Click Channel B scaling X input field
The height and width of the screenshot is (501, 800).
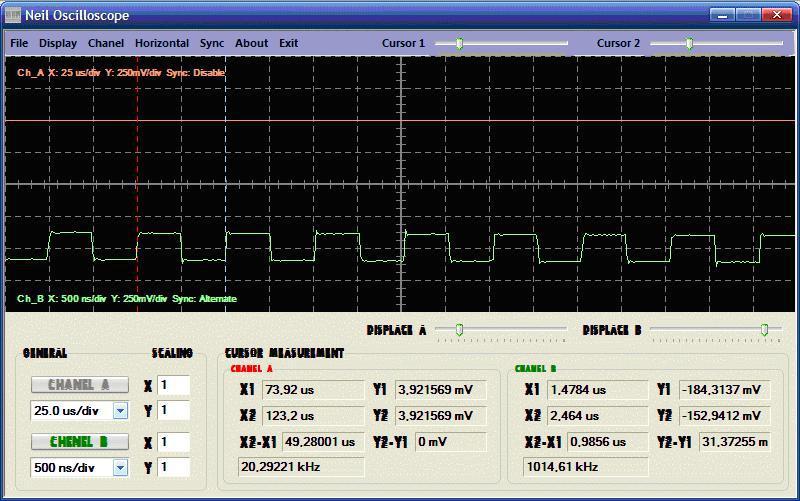pyautogui.click(x=173, y=442)
